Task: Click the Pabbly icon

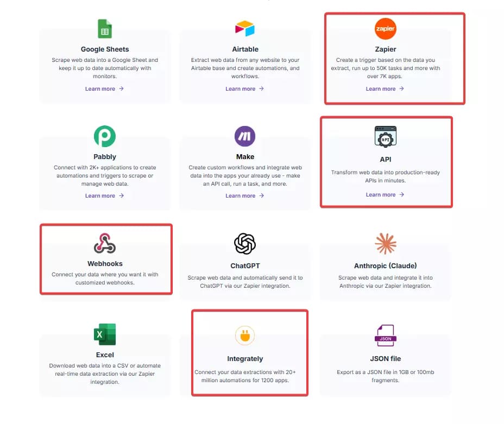Action: tap(105, 136)
